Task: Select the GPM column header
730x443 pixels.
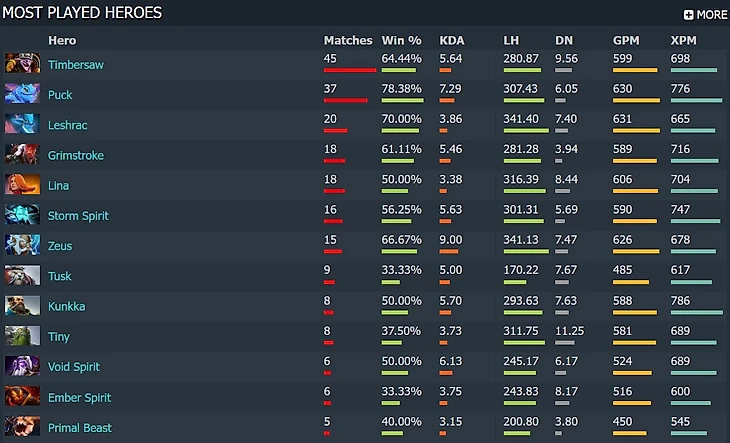Action: pos(626,40)
